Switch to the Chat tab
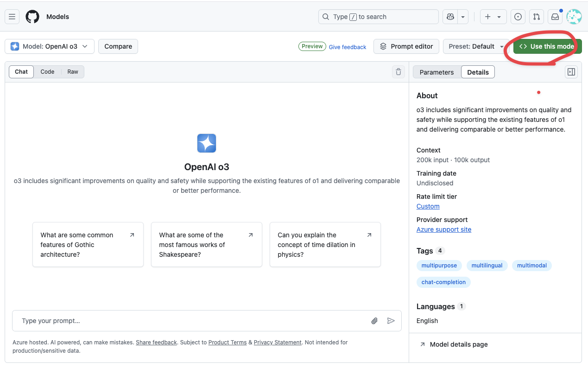Image resolution: width=588 pixels, height=368 pixels. (x=21, y=72)
